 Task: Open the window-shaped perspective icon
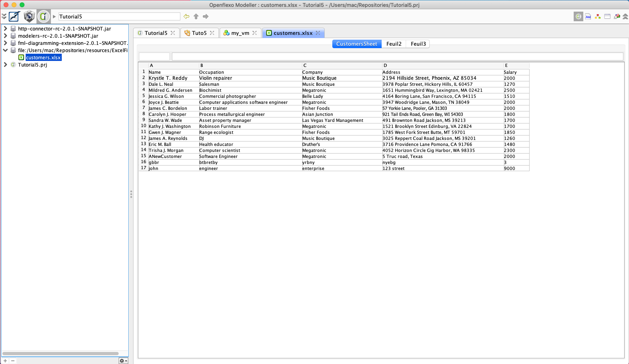tap(607, 16)
